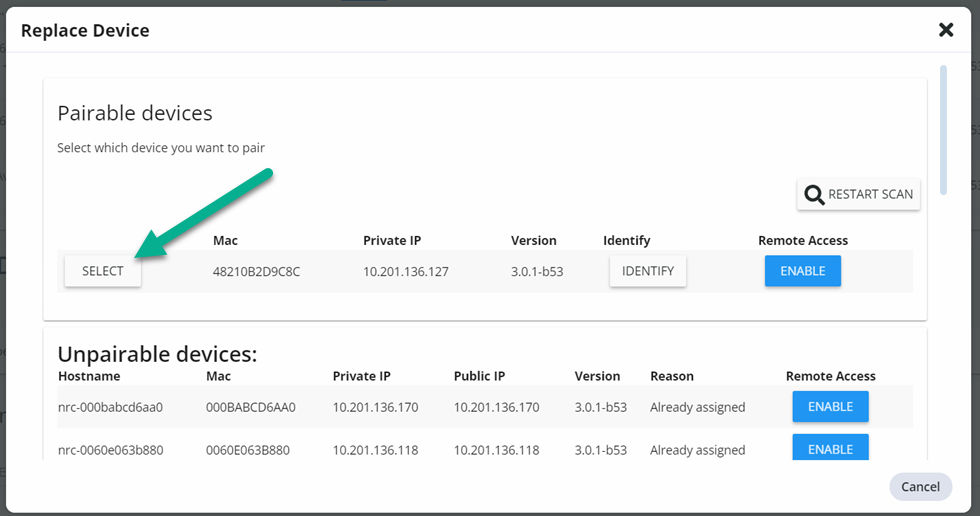Click the magnifier icon on Restart Scan
This screenshot has height=516, width=980.
815,195
